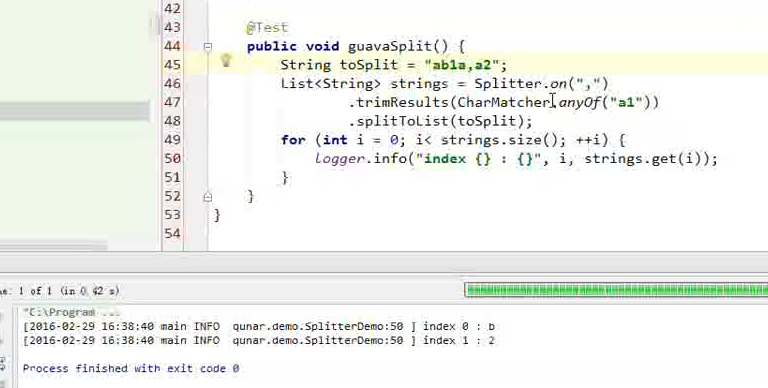Click the green test progress bar
Image resolution: width=768 pixels, height=388 pixels.
pos(616,290)
